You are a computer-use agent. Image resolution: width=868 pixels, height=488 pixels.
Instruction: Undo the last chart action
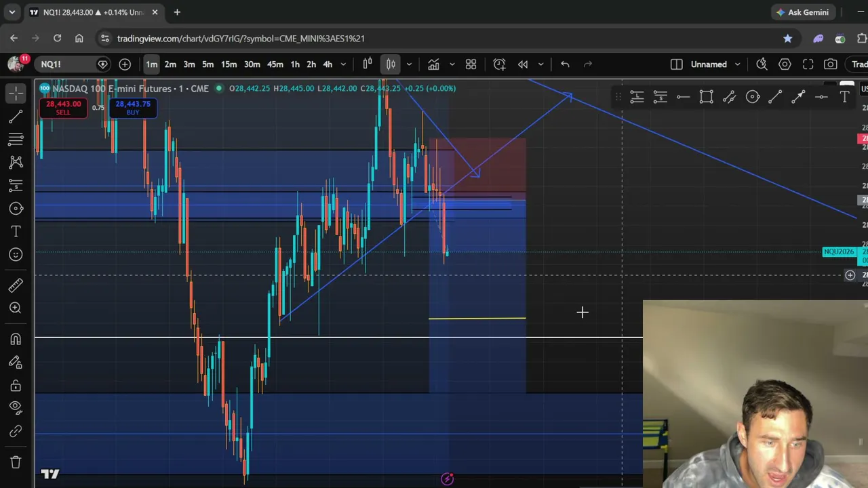[x=565, y=64]
